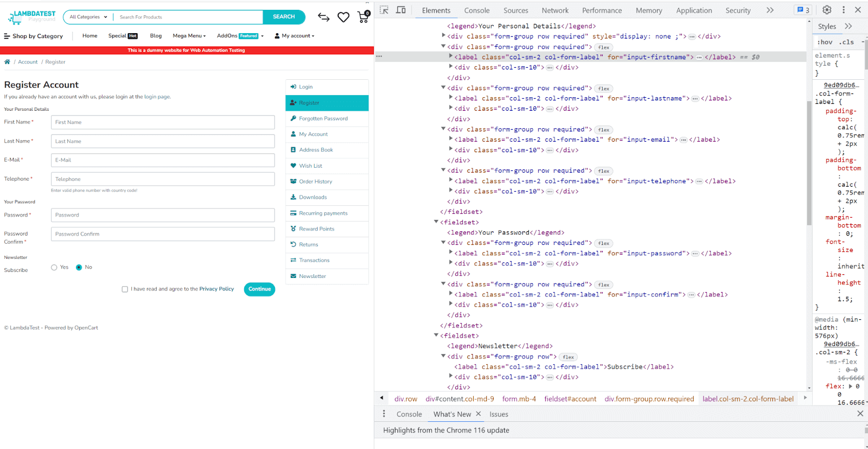868x449 pixels.
Task: Open Forgotten Password sidebar link
Action: pyautogui.click(x=323, y=118)
